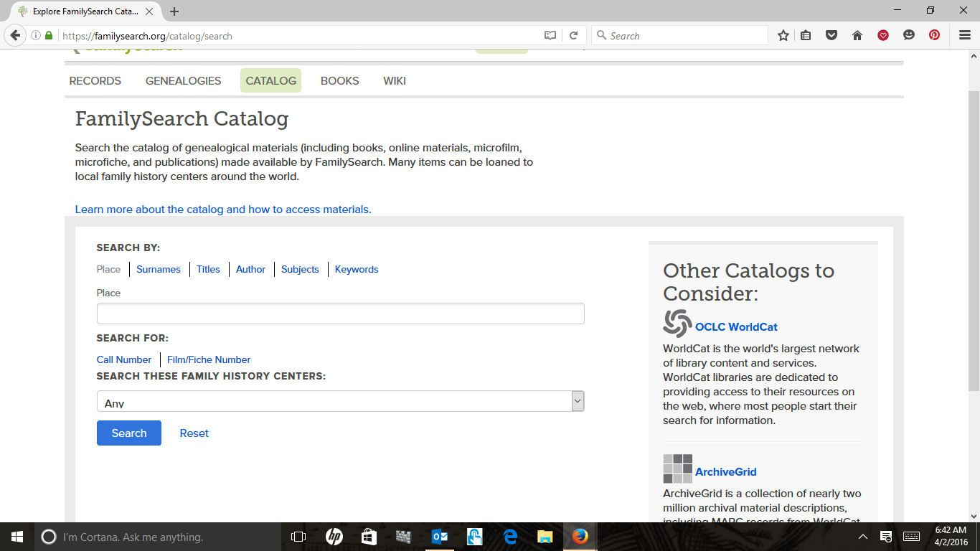Click the OCLC WorldCat logo

(x=677, y=324)
